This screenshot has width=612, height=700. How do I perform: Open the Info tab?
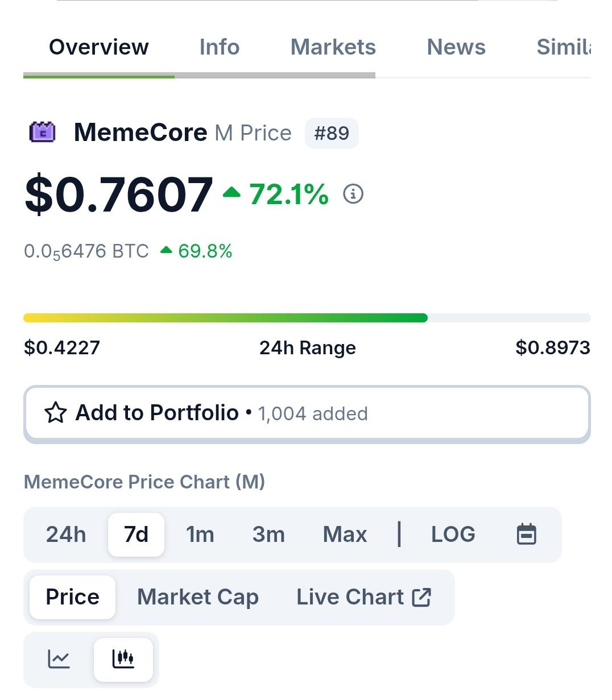pyautogui.click(x=220, y=47)
